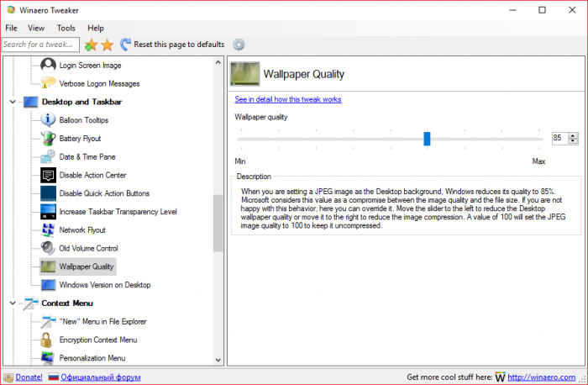
Task: Collapse the Desktop and Taskbar category
Action: [x=13, y=102]
